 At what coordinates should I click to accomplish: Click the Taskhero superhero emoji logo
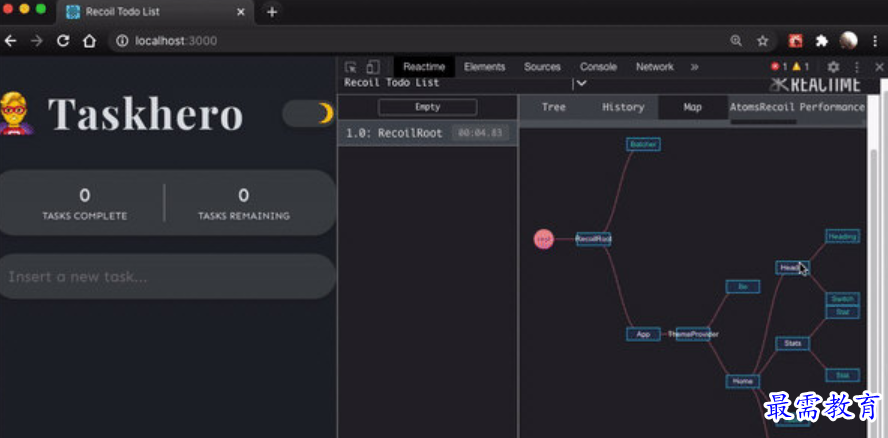point(15,113)
